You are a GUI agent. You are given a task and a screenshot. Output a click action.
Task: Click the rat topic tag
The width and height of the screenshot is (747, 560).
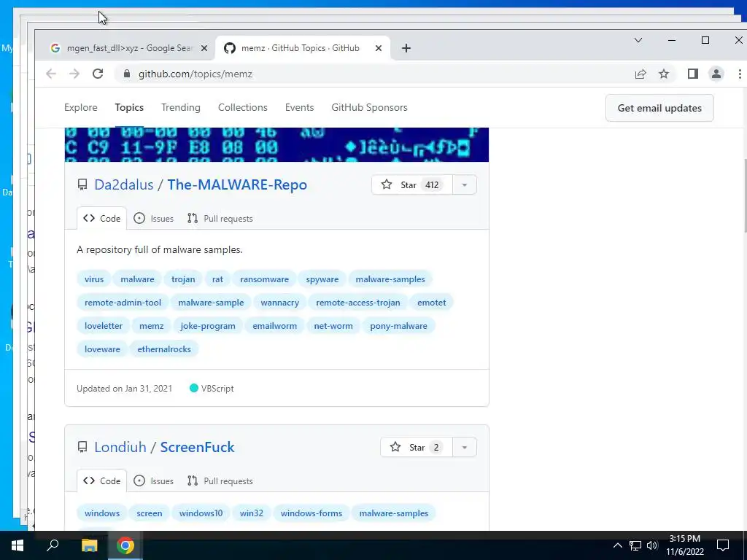tap(217, 279)
